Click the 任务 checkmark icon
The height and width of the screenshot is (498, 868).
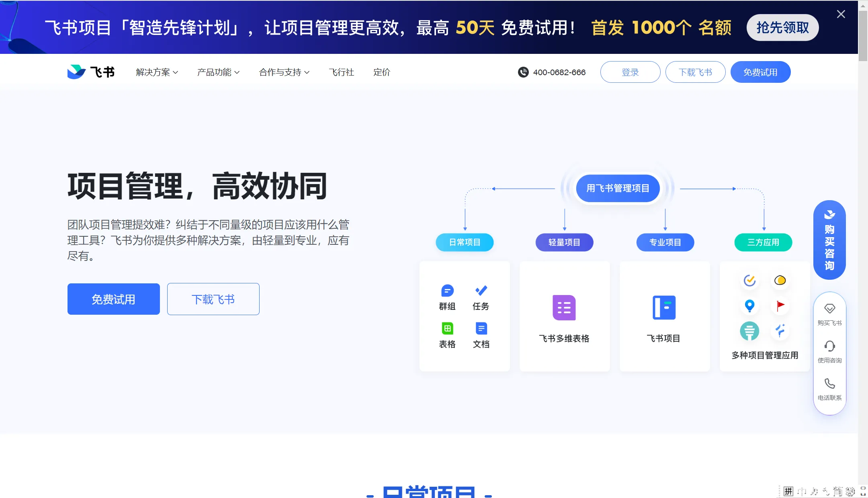tap(481, 291)
